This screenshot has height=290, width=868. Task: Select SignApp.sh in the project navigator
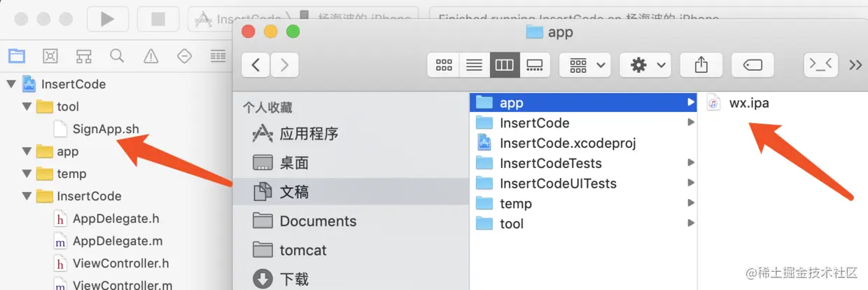[x=106, y=129]
